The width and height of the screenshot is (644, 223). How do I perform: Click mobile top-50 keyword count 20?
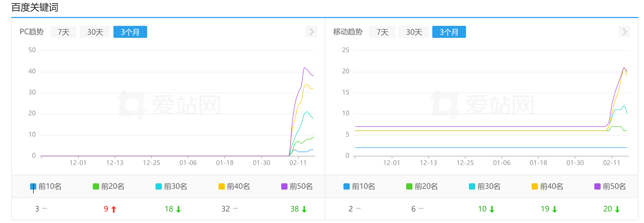608,209
